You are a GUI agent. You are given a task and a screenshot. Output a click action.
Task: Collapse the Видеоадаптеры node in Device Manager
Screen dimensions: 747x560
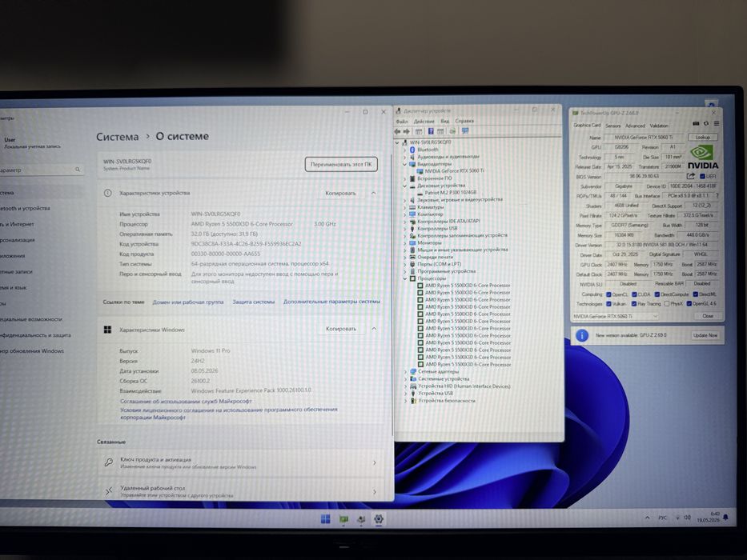[x=405, y=164]
